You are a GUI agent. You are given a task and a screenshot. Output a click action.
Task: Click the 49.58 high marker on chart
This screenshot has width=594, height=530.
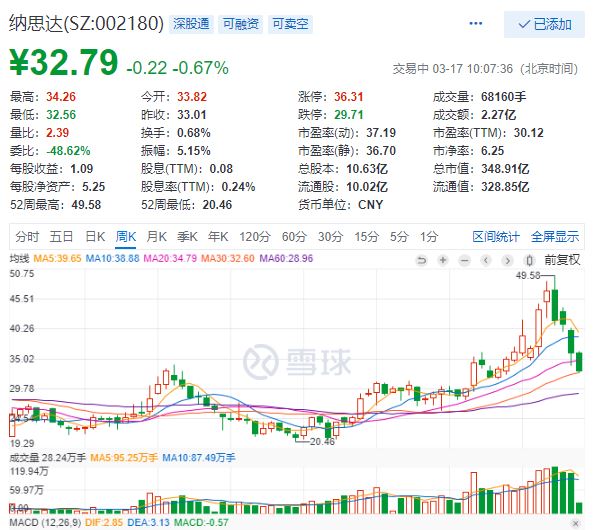[528, 275]
